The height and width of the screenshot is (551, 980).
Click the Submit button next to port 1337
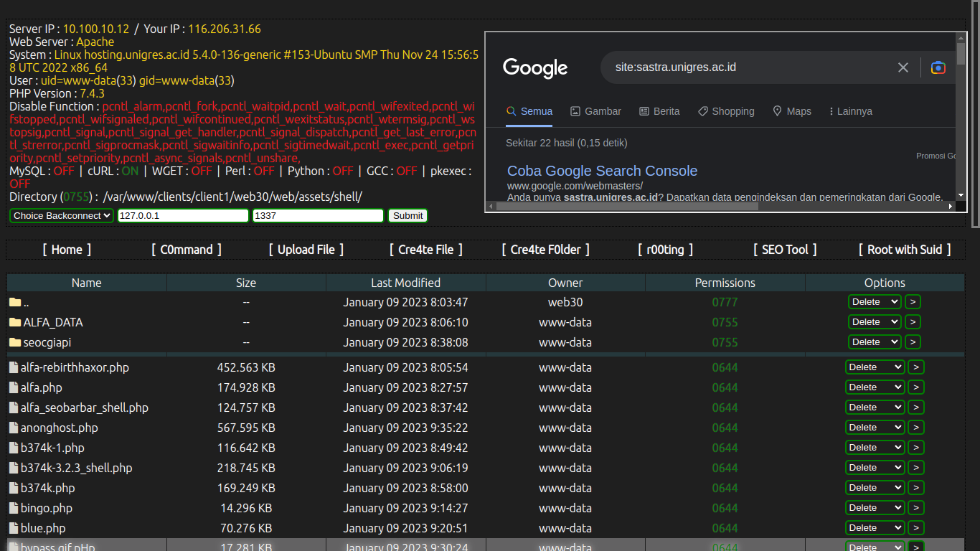coord(408,215)
